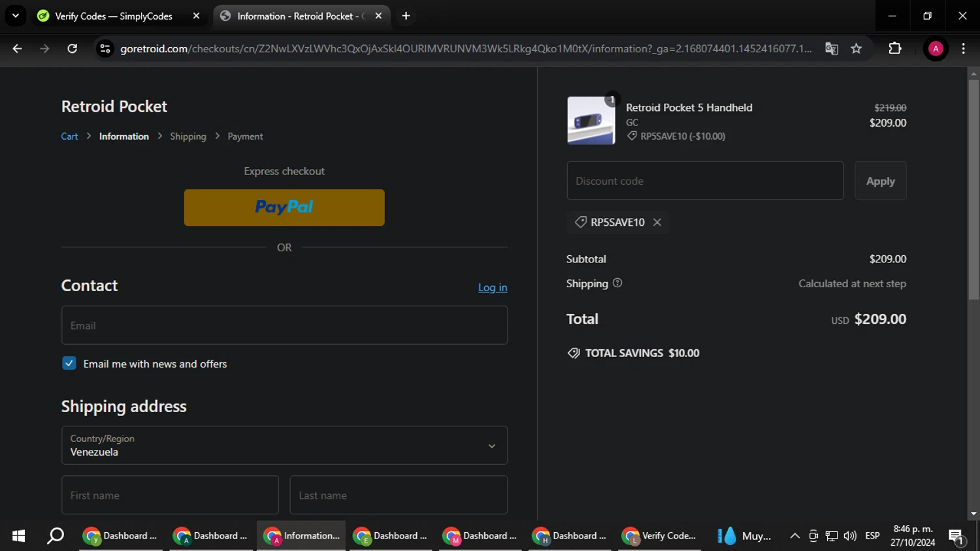The height and width of the screenshot is (551, 980).
Task: Show hidden system tray icons
Action: pos(794,536)
